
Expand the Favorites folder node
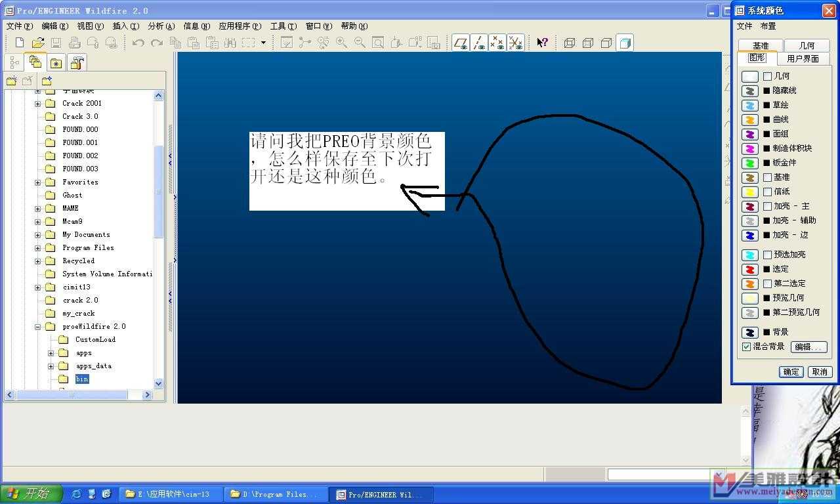click(x=37, y=182)
